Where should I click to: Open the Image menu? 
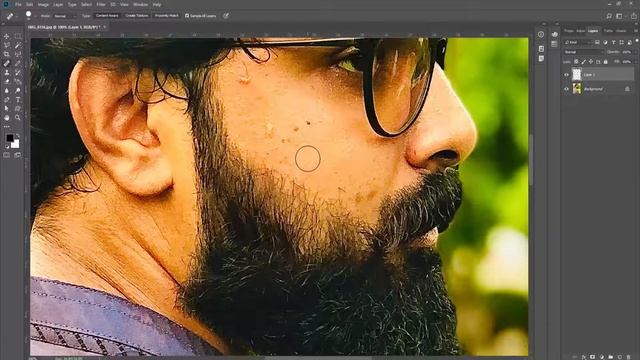point(43,4)
